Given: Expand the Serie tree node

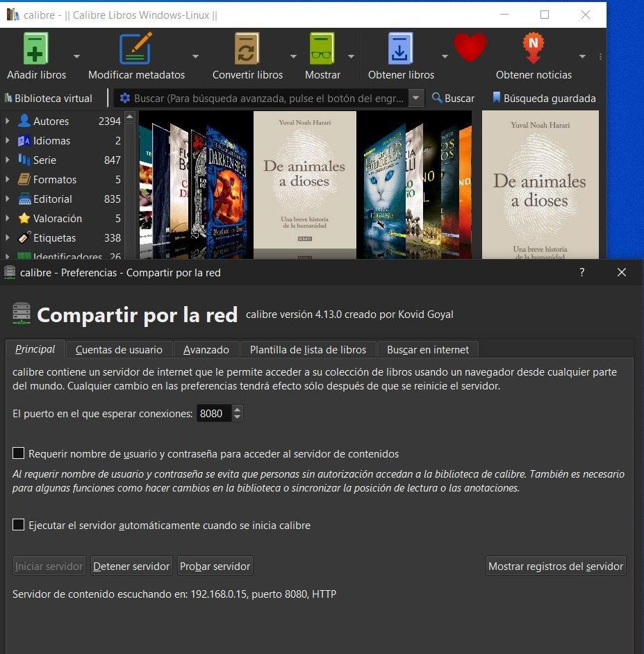Looking at the screenshot, I should tap(7, 160).
